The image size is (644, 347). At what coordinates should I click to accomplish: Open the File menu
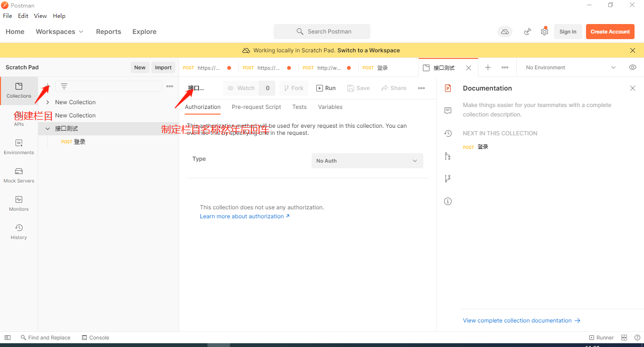tap(8, 16)
